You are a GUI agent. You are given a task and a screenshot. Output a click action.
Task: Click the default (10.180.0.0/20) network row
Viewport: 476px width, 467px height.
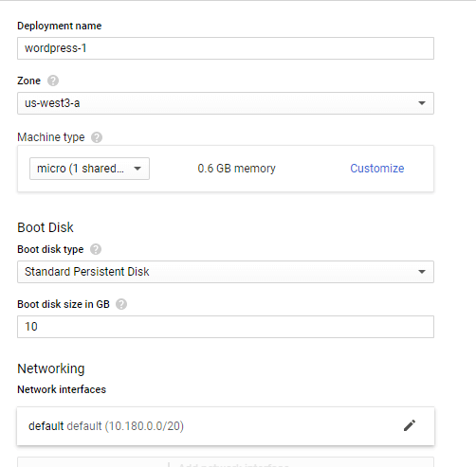226,426
